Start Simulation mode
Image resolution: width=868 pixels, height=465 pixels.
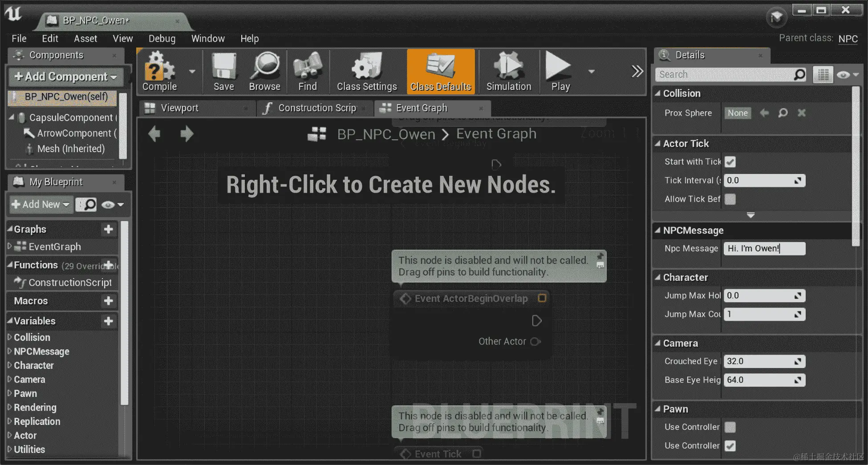click(x=509, y=72)
